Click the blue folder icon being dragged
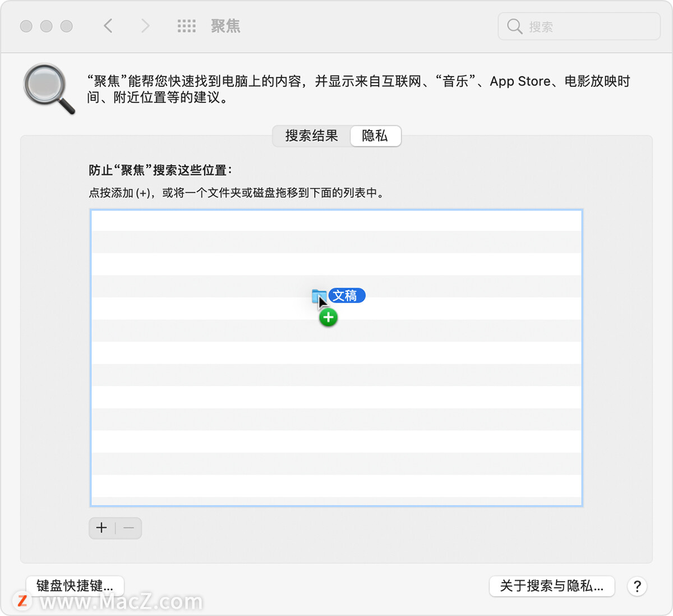This screenshot has height=616, width=673. 319,296
